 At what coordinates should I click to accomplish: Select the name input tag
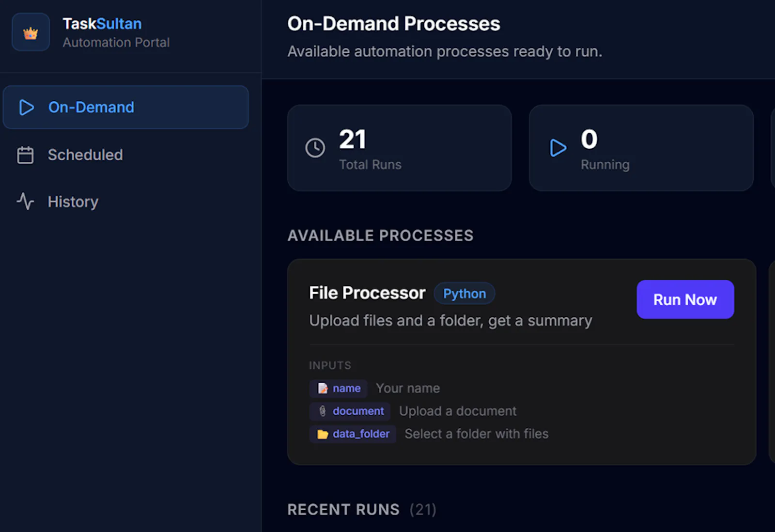(338, 389)
